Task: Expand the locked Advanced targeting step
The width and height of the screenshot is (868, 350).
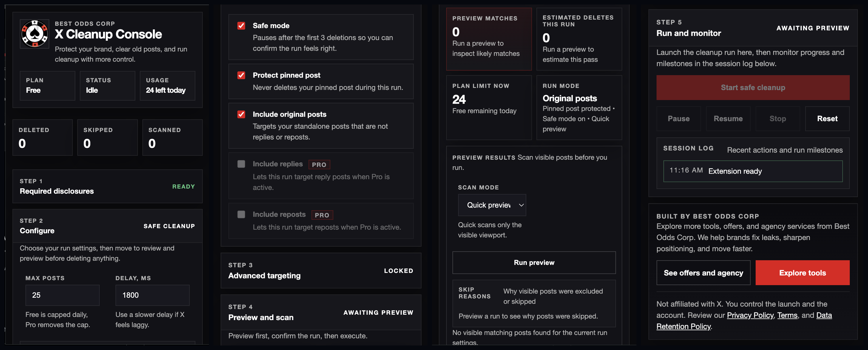Action: pos(320,271)
